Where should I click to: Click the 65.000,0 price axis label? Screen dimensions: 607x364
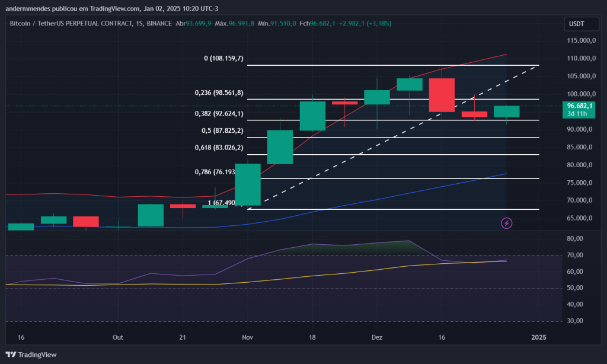click(580, 218)
